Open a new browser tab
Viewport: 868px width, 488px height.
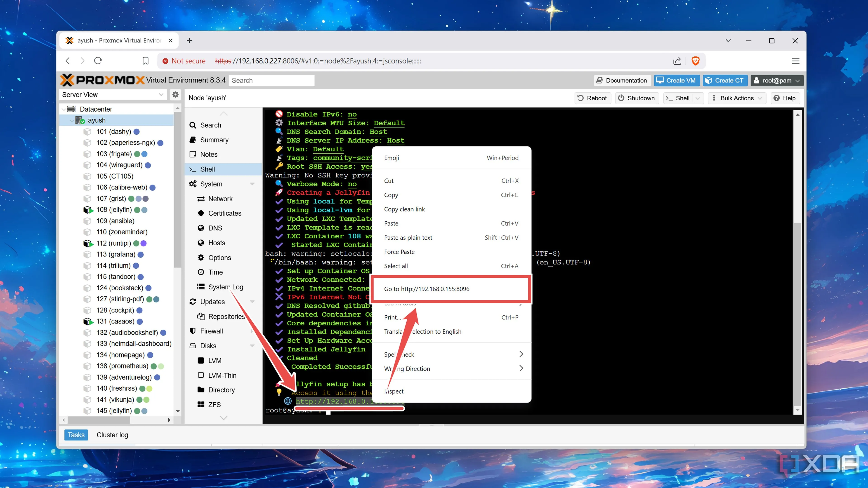[x=189, y=40]
